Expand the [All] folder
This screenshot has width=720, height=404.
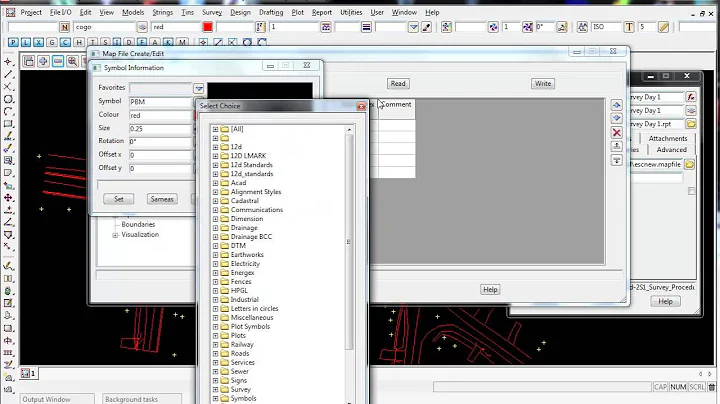(x=215, y=129)
